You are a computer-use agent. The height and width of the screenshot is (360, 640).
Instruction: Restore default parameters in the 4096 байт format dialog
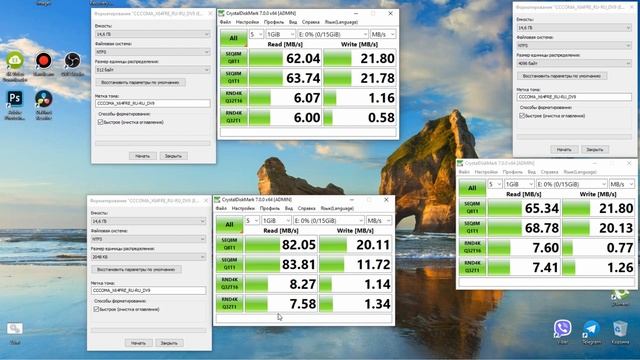coord(562,76)
